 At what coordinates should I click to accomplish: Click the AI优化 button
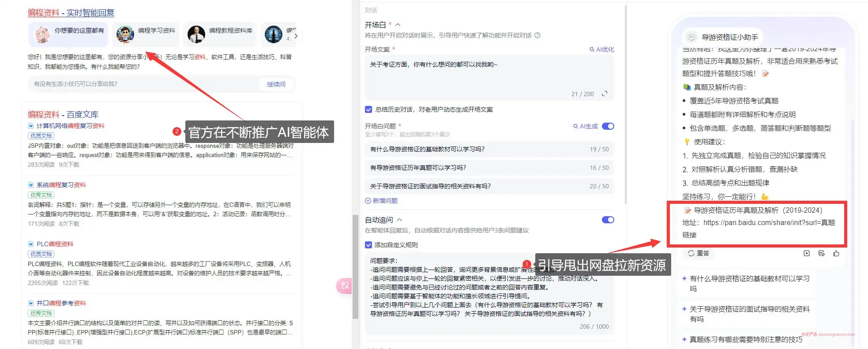tap(602, 49)
